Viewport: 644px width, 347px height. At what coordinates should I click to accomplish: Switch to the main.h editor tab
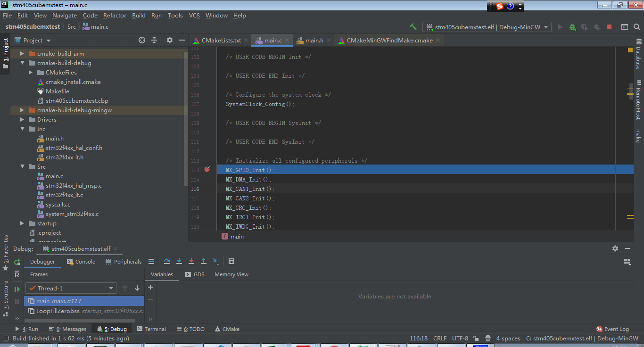[x=312, y=40]
